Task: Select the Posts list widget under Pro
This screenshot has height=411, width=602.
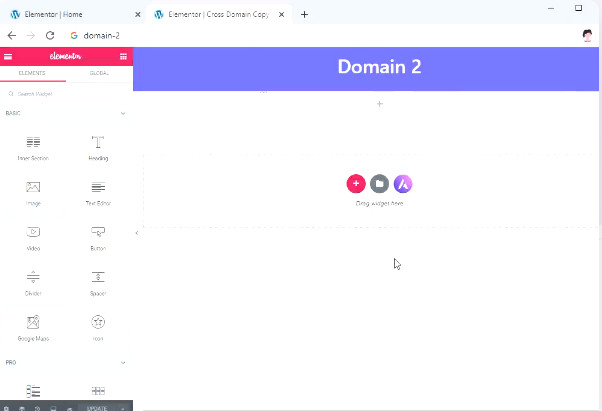Action: click(x=33, y=391)
